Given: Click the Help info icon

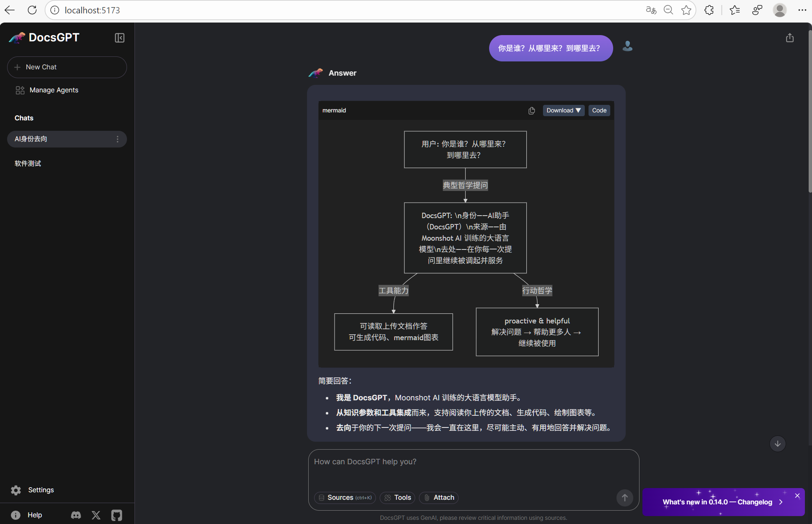Looking at the screenshot, I should click(x=16, y=515).
